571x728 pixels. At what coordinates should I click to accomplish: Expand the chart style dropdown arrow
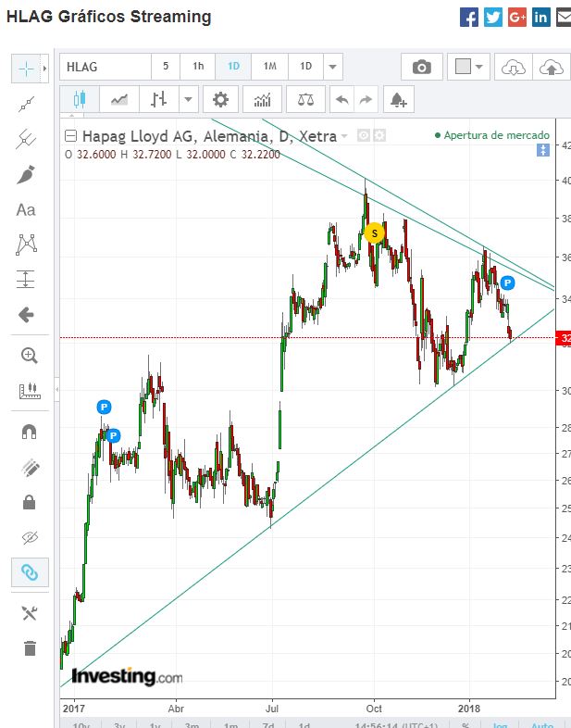(188, 99)
